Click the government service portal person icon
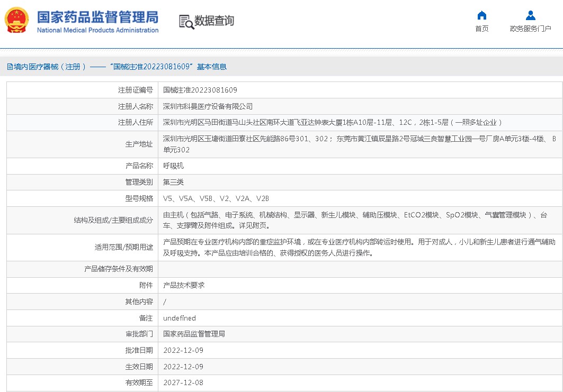This screenshot has height=392, width=563. point(530,15)
